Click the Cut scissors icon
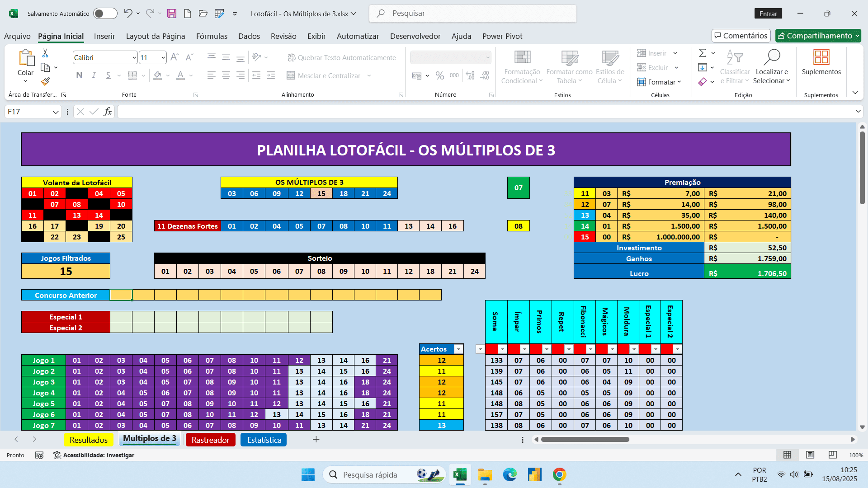The width and height of the screenshot is (868, 488). coord(45,53)
